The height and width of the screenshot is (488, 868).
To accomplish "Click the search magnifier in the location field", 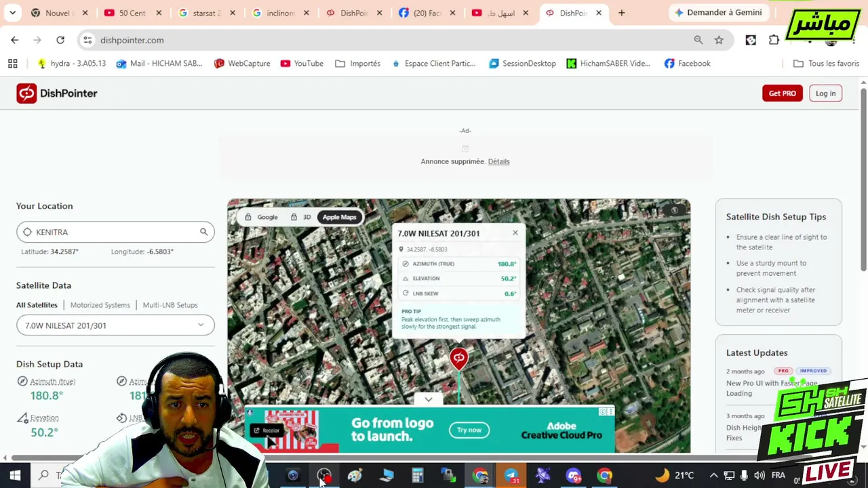I will [203, 232].
